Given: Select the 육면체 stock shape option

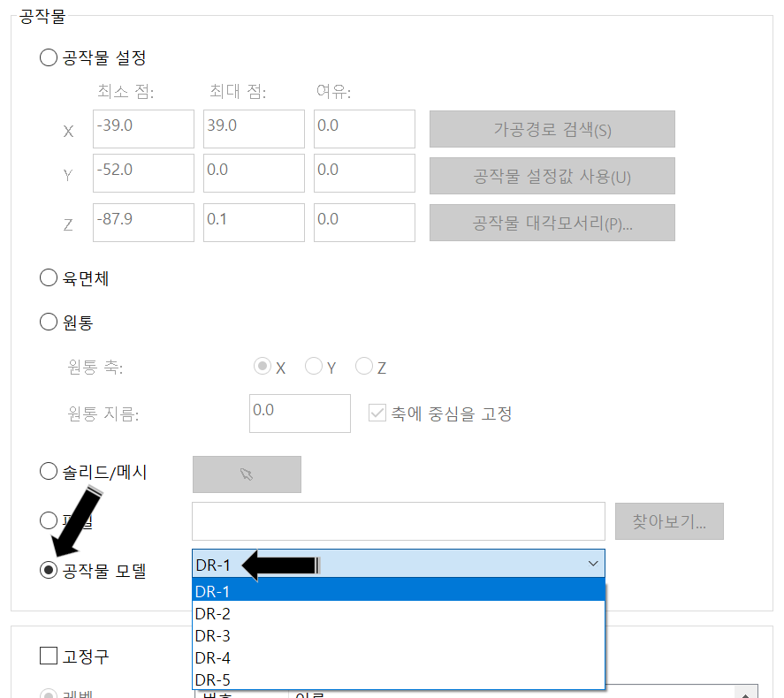Looking at the screenshot, I should (49, 277).
